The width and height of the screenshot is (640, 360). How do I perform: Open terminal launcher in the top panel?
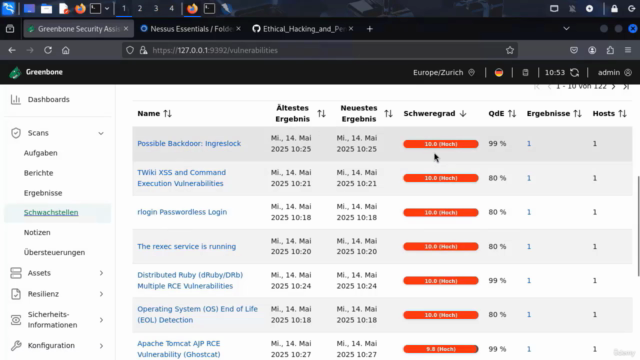(95, 8)
